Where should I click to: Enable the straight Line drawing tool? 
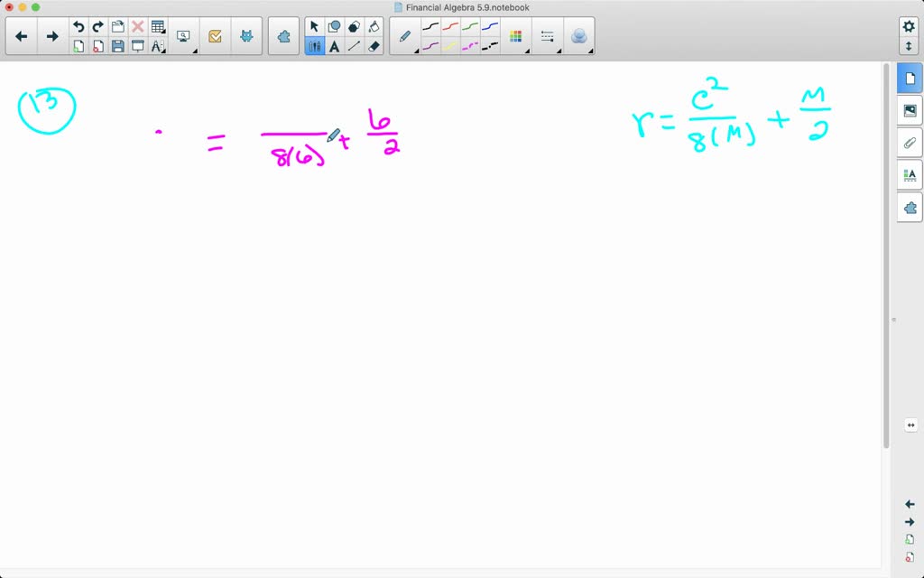(353, 45)
